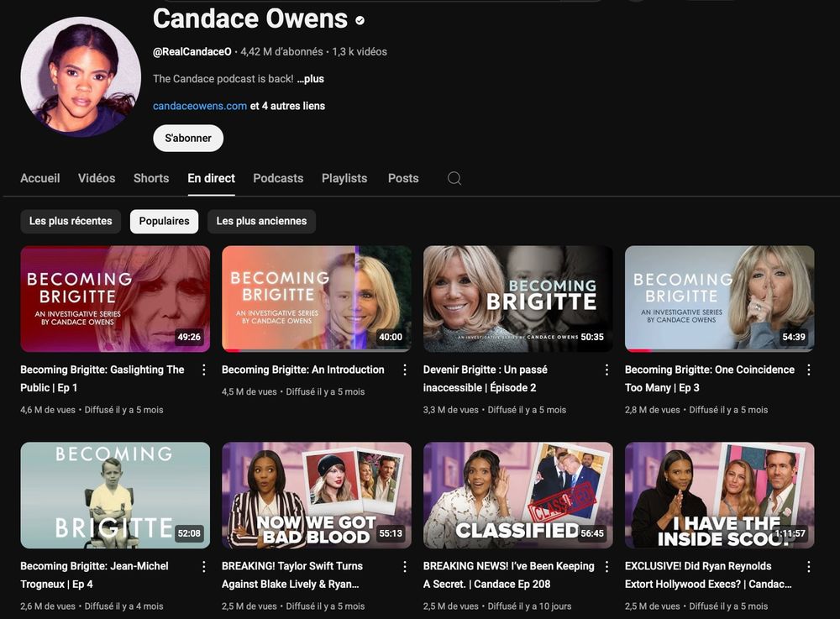Screen dimensions: 840x619
Task: Click 'Diffusé il y a 4 mois' text
Action: tap(123, 606)
